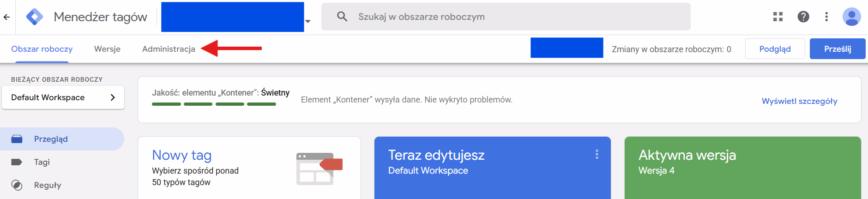Open Reguły in the sidebar
868x199 pixels.
[x=48, y=185]
